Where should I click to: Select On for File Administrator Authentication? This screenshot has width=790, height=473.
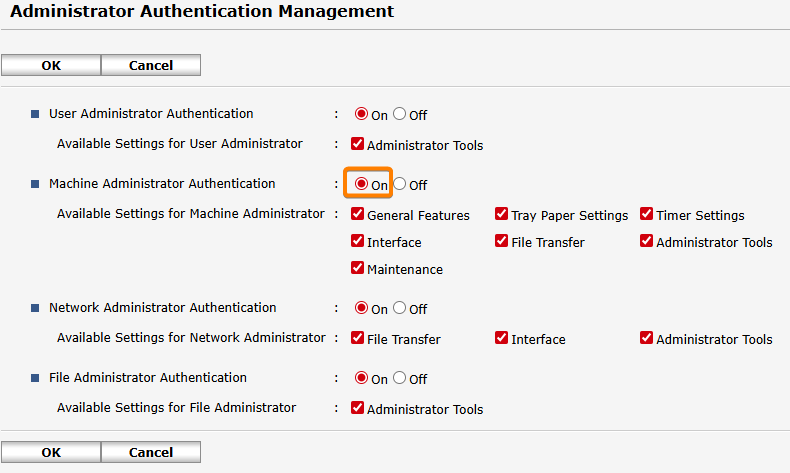362,378
